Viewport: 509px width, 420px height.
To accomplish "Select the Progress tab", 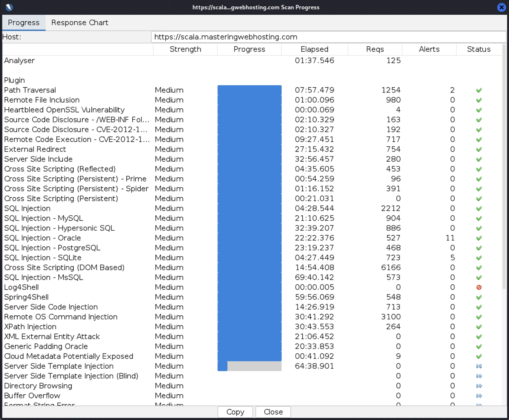I will pyautogui.click(x=24, y=23).
